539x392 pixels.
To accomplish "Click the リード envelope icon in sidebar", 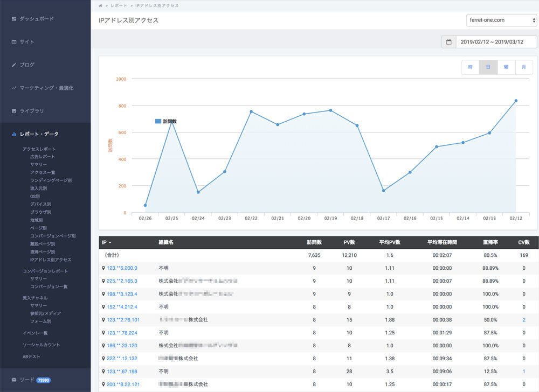I will click(14, 380).
